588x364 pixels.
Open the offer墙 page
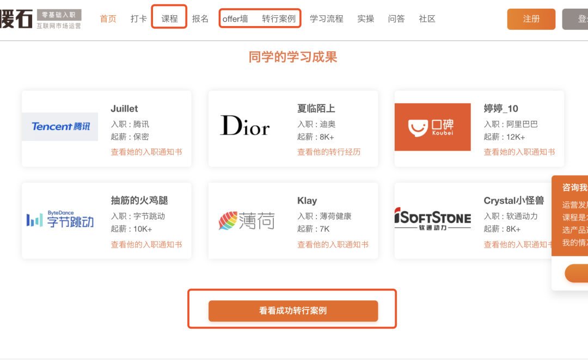point(235,18)
